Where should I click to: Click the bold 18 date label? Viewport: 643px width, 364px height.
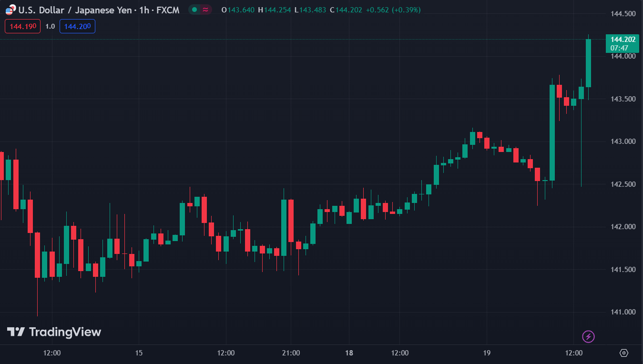pos(349,353)
